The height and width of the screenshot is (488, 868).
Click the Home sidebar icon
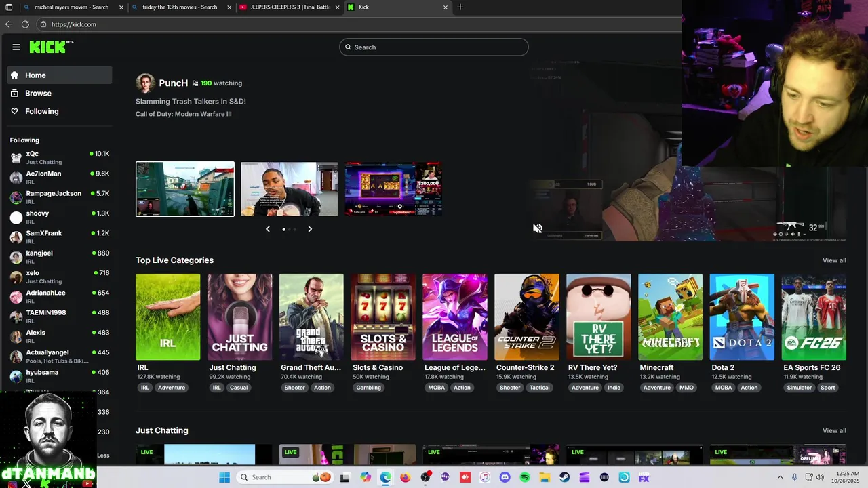pos(14,75)
